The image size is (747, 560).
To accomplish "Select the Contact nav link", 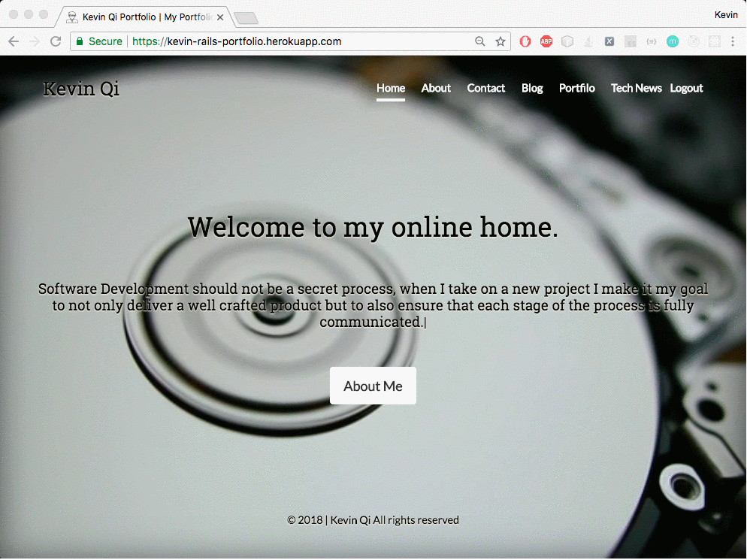I will point(486,88).
